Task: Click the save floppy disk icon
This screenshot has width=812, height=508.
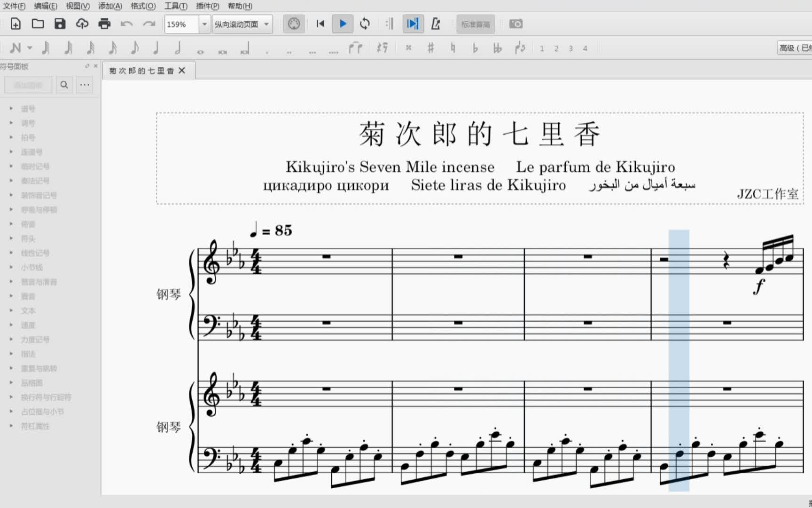Action: pyautogui.click(x=60, y=24)
